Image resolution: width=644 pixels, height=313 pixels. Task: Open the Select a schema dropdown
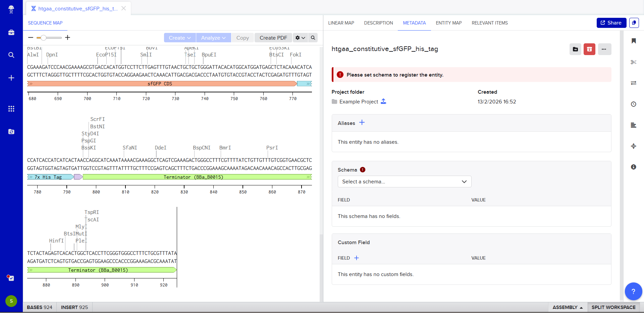(x=404, y=182)
